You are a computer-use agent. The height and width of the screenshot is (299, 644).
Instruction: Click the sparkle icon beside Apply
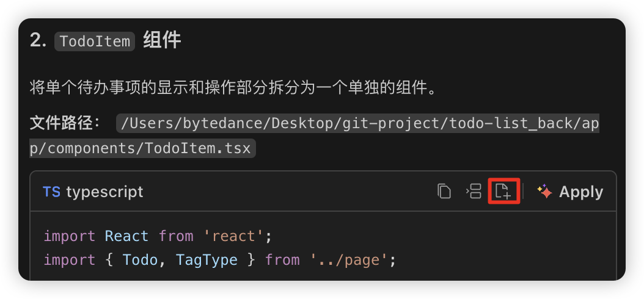coord(544,192)
